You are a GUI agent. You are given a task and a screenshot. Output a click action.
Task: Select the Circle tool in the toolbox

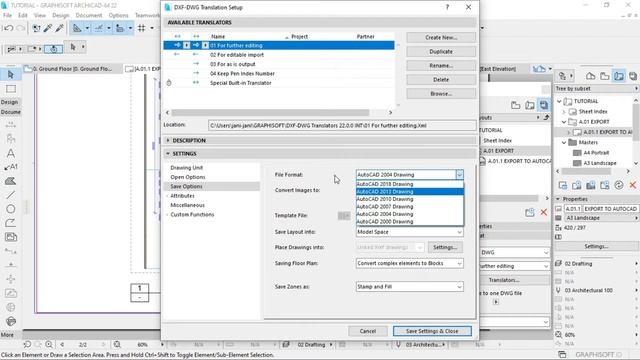pyautogui.click(x=11, y=209)
